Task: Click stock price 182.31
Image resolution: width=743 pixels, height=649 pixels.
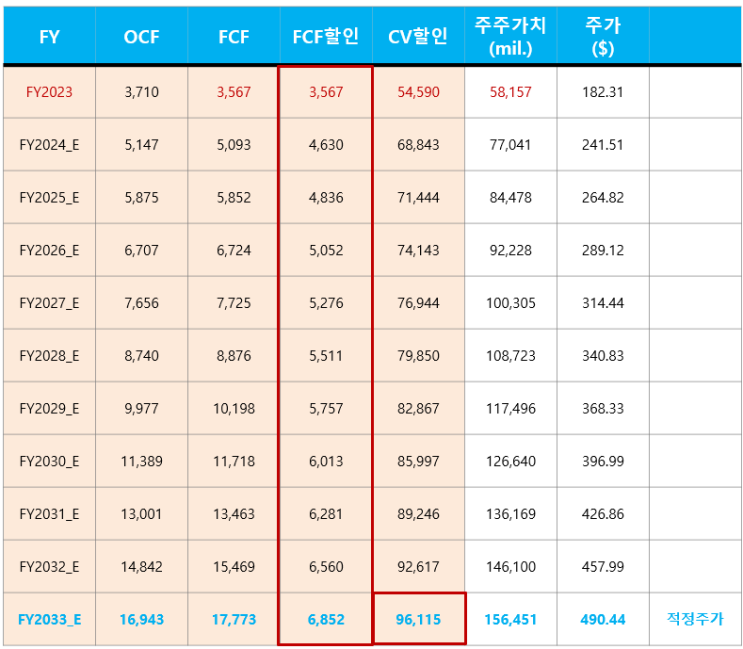Action: pos(603,92)
